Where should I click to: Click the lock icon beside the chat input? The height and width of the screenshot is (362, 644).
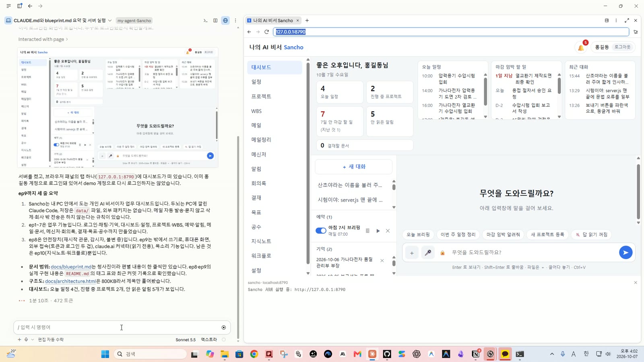442,253
